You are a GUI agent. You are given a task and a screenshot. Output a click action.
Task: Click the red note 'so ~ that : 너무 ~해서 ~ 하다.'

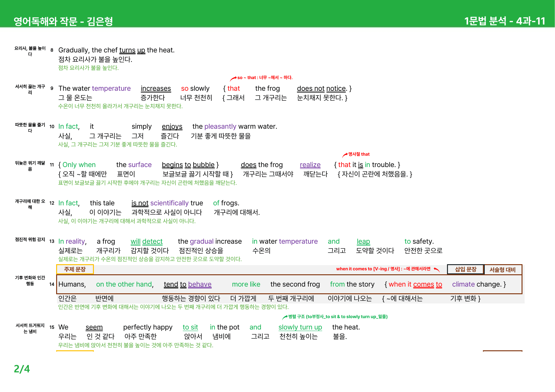tap(265, 78)
